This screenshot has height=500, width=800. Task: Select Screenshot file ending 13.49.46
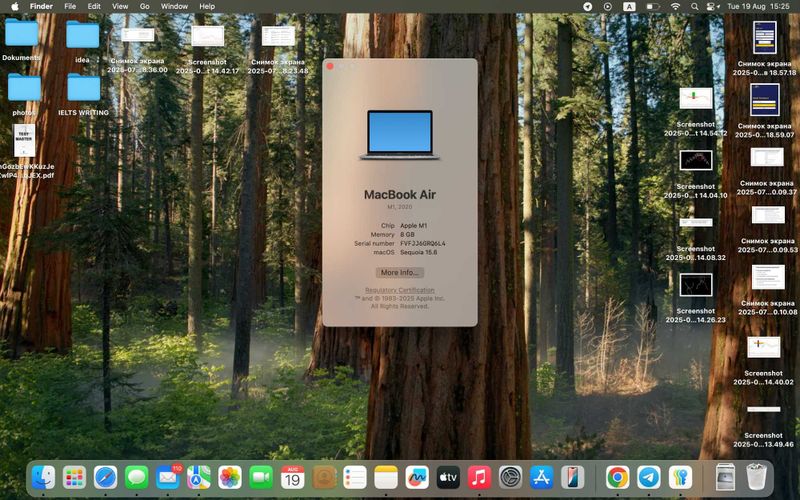(x=763, y=427)
